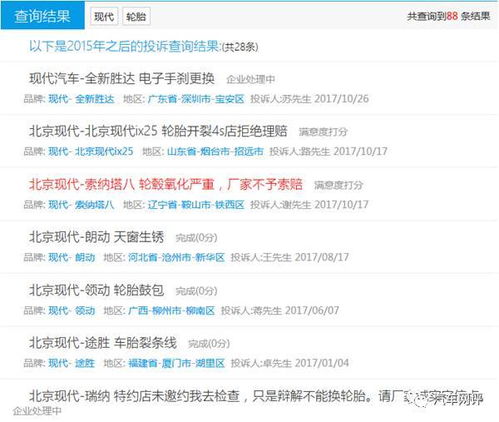Screen dimensions: 499x422
Task: Open region link 广东省-深圳市-宝安区
Action: pos(196,99)
